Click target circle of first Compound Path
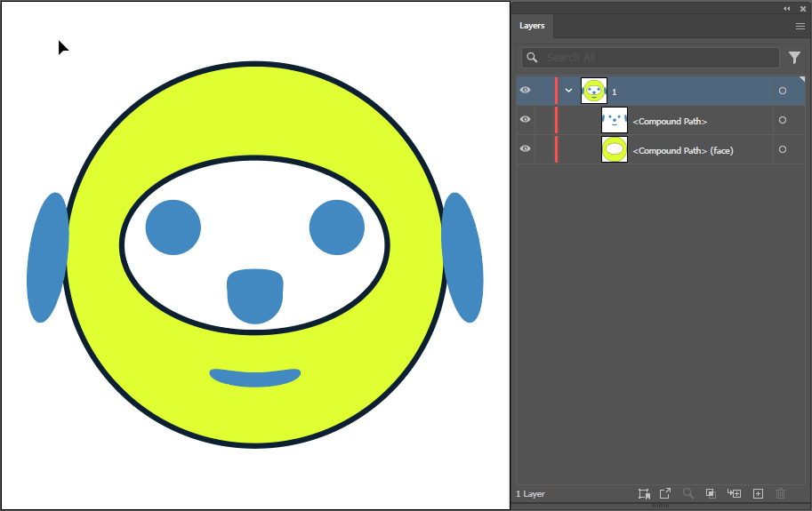Viewport: 812px width, 511px height. (783, 120)
